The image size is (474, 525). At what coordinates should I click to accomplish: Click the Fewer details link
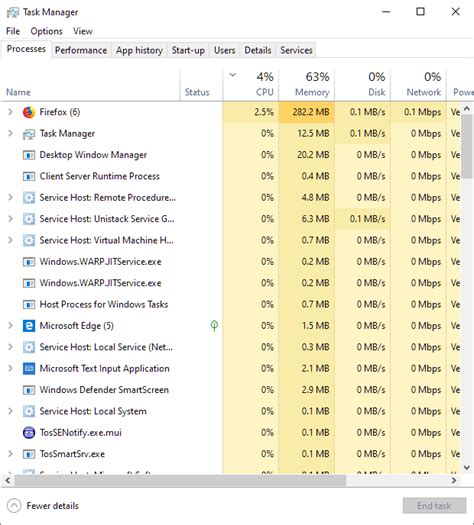tap(53, 506)
